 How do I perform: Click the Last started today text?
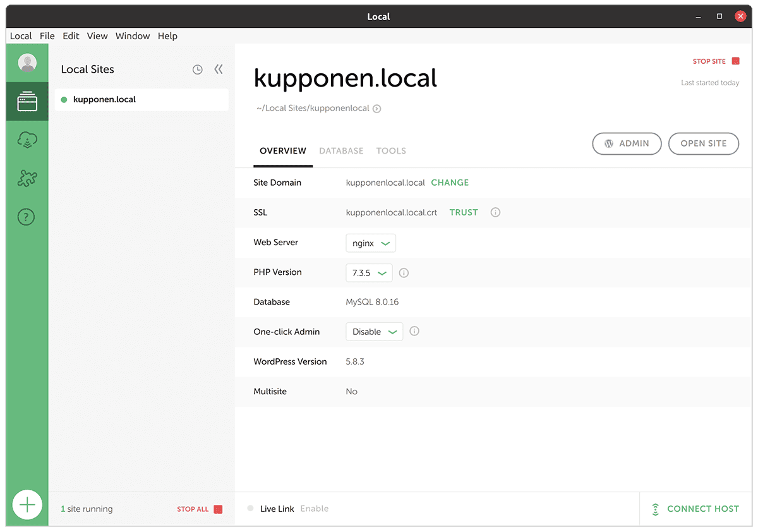click(x=710, y=83)
